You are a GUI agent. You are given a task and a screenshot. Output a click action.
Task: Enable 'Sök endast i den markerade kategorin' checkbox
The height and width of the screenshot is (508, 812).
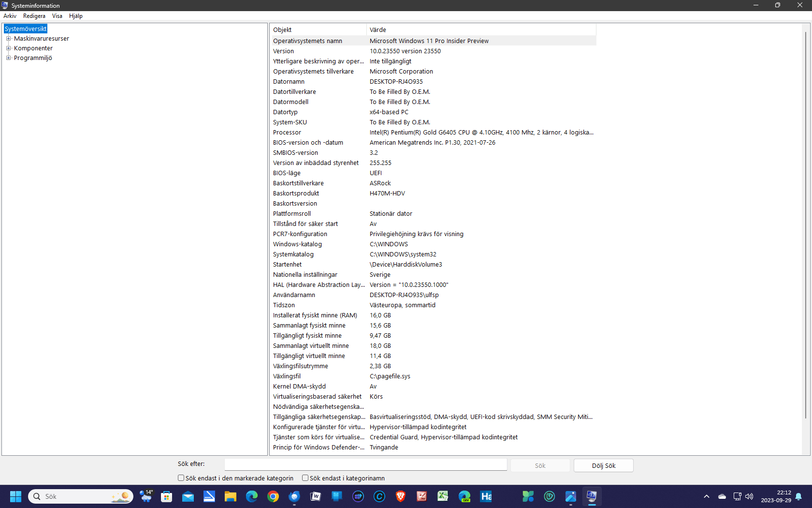pos(181,478)
